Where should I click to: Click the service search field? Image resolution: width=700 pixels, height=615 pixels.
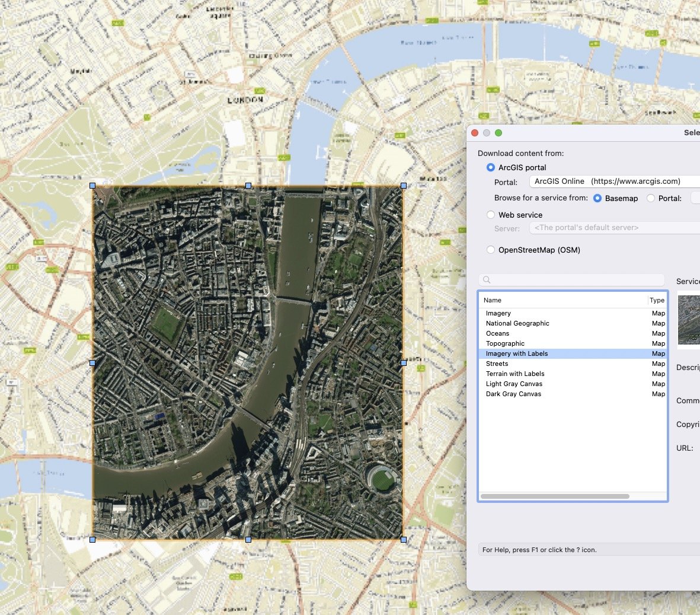pos(575,280)
